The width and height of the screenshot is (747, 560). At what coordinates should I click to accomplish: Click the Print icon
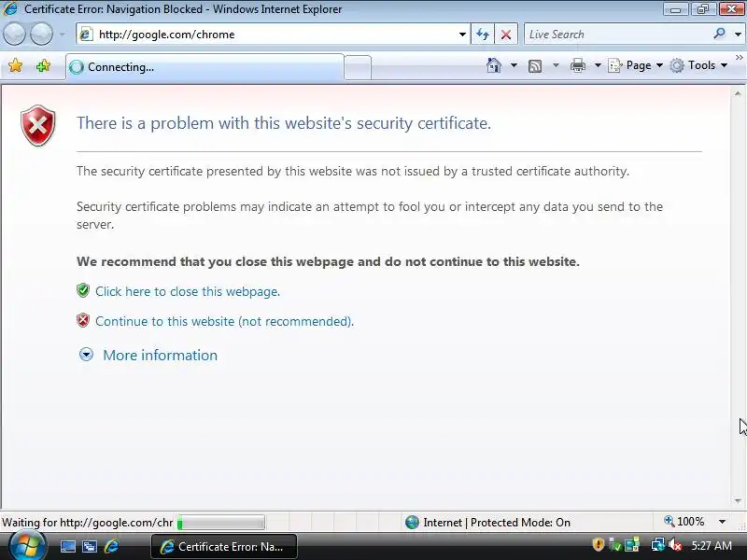point(577,65)
